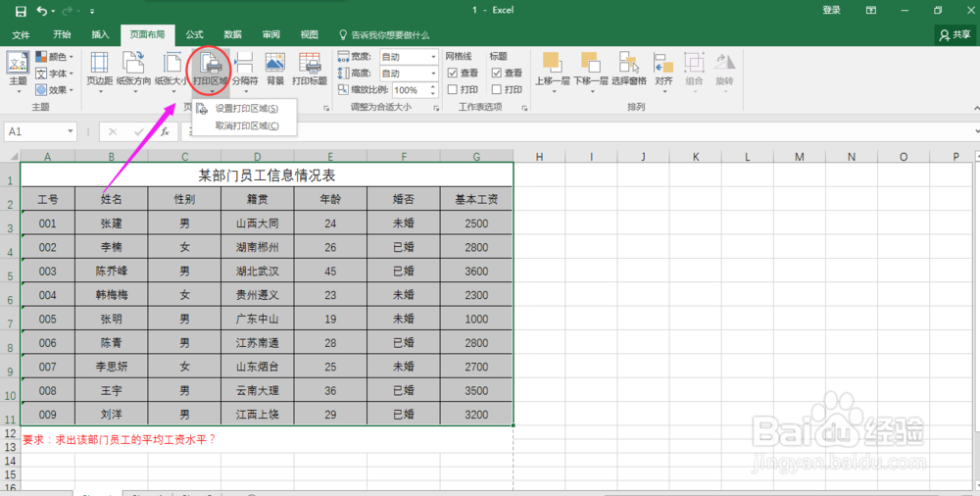The width and height of the screenshot is (980, 496).
Task: Choose Set Print Area (设置打印区域)
Action: (x=244, y=109)
